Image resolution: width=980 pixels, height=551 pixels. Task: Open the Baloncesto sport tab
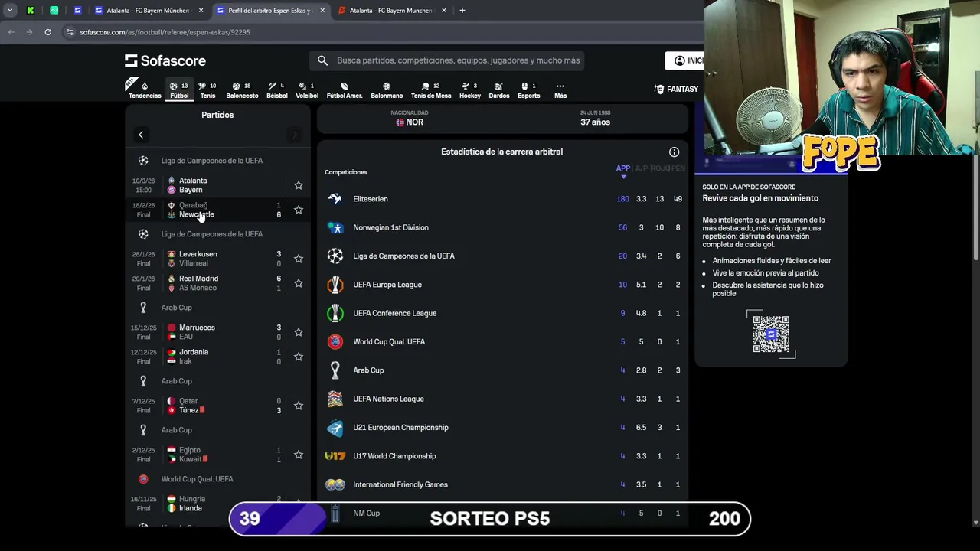[x=242, y=90]
